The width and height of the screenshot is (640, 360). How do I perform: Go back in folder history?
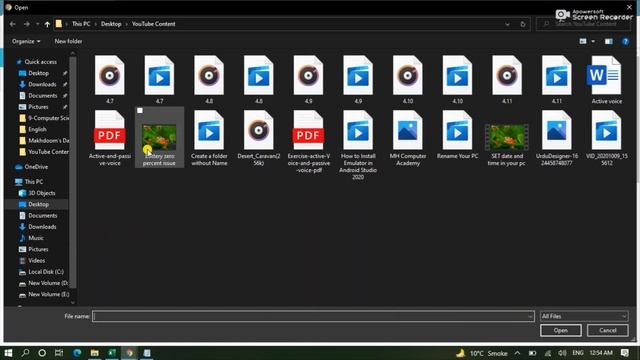tap(13, 24)
